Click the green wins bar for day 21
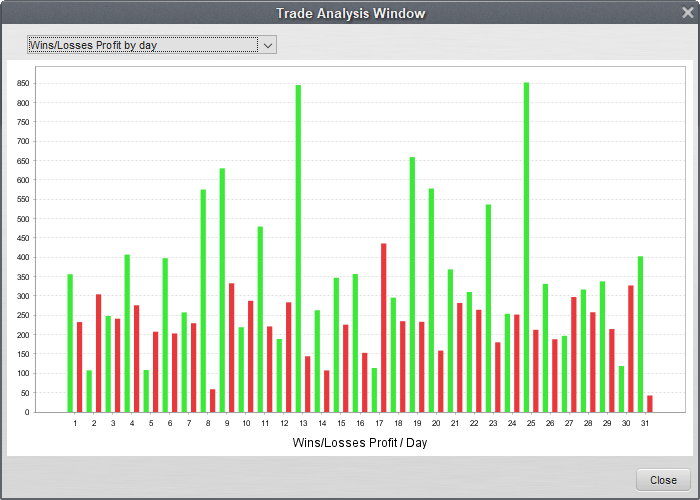This screenshot has width=700, height=500. click(450, 341)
